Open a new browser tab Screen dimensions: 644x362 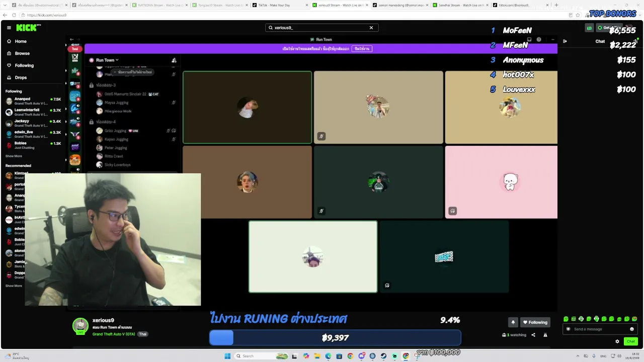(x=556, y=5)
